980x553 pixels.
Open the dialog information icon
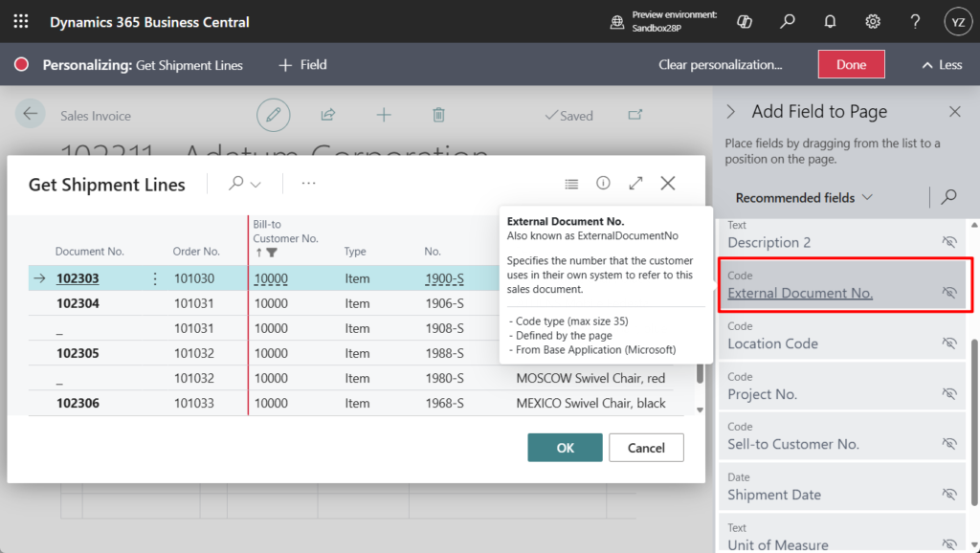click(603, 184)
